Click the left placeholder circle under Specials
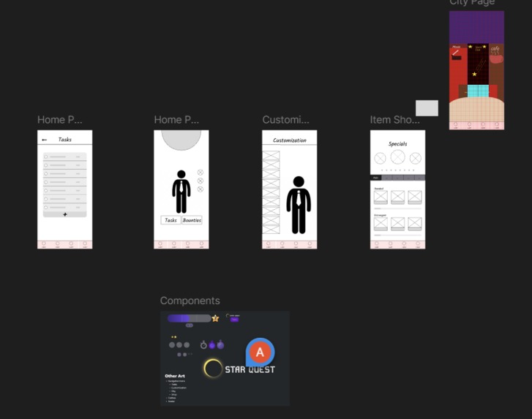This screenshot has width=532, height=419. [x=380, y=158]
